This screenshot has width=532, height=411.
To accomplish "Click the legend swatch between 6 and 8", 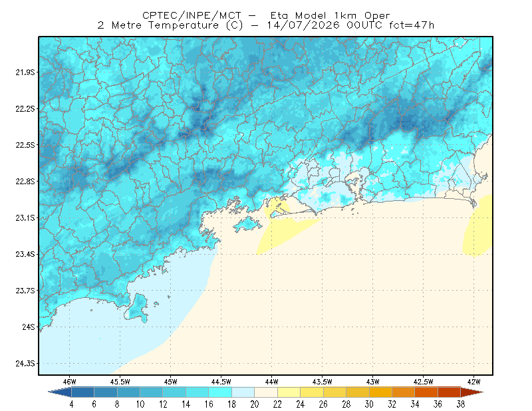I will click(106, 392).
